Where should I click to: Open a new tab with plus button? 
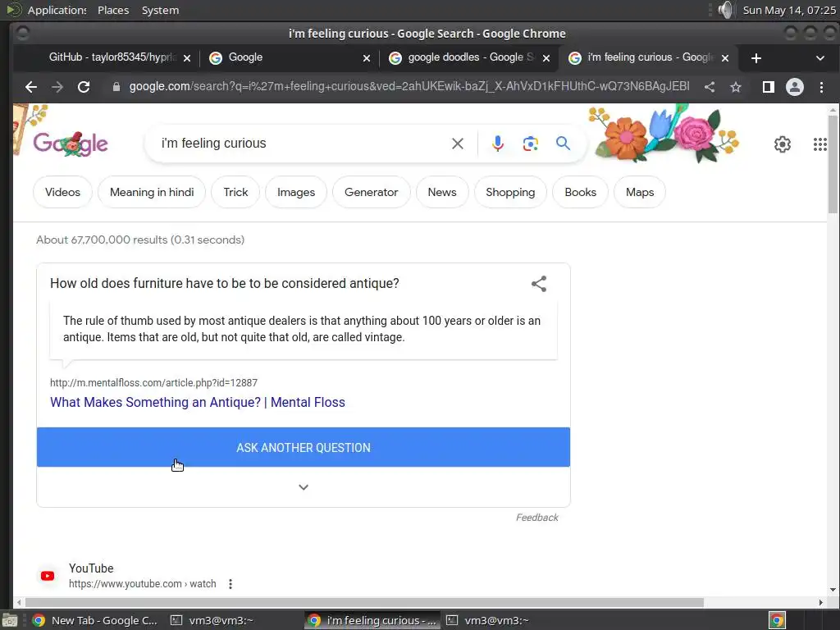(x=756, y=58)
